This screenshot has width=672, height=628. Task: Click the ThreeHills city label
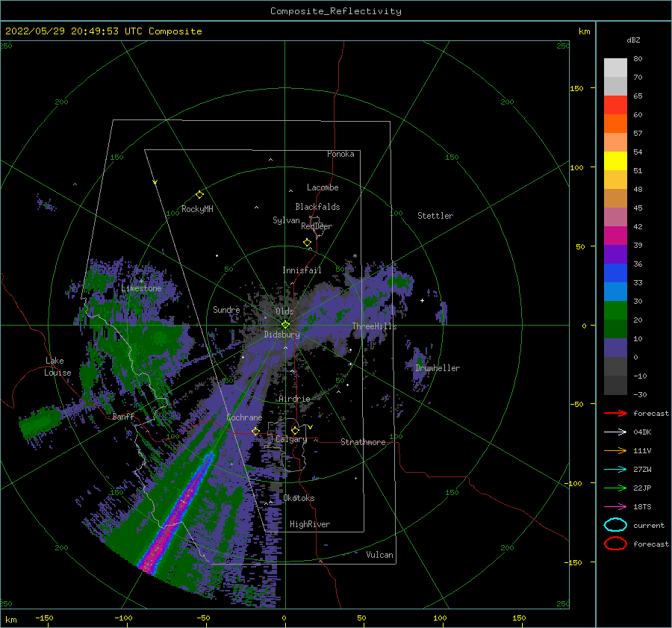(375, 326)
